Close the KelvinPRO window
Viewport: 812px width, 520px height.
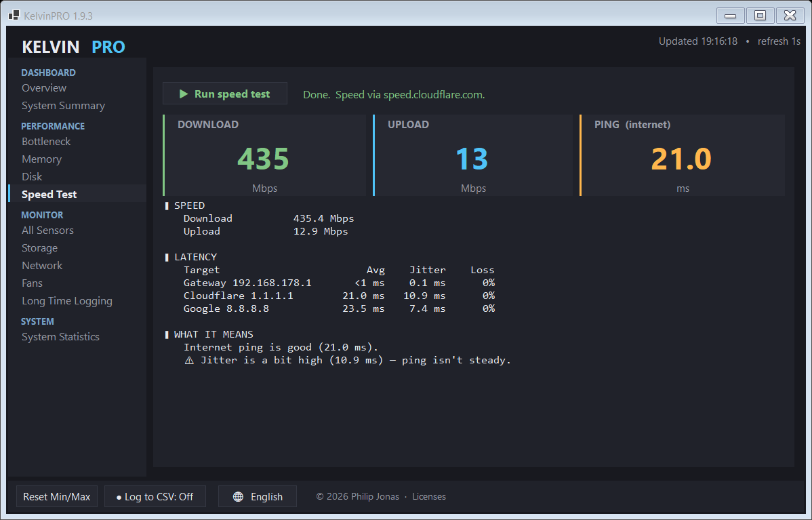click(790, 16)
